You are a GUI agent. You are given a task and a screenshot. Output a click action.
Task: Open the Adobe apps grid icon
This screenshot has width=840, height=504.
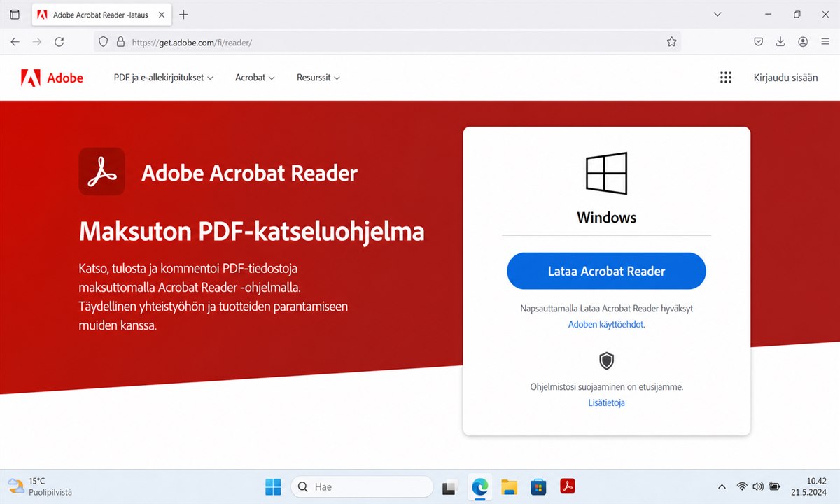tap(726, 78)
